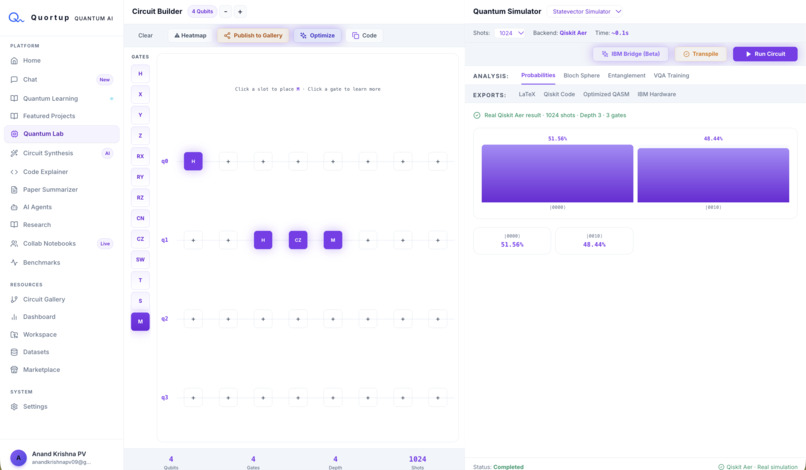Toggle the Heatmap view

click(x=190, y=35)
